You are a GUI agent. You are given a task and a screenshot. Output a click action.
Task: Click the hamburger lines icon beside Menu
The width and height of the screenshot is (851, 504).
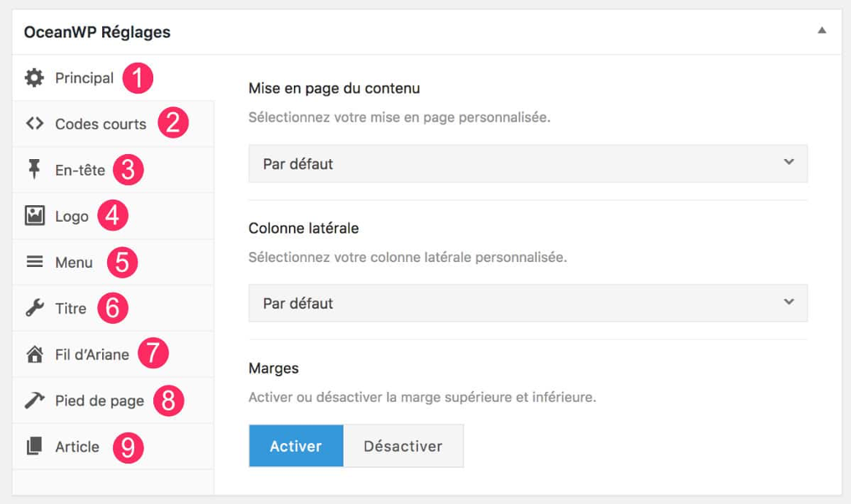(34, 262)
